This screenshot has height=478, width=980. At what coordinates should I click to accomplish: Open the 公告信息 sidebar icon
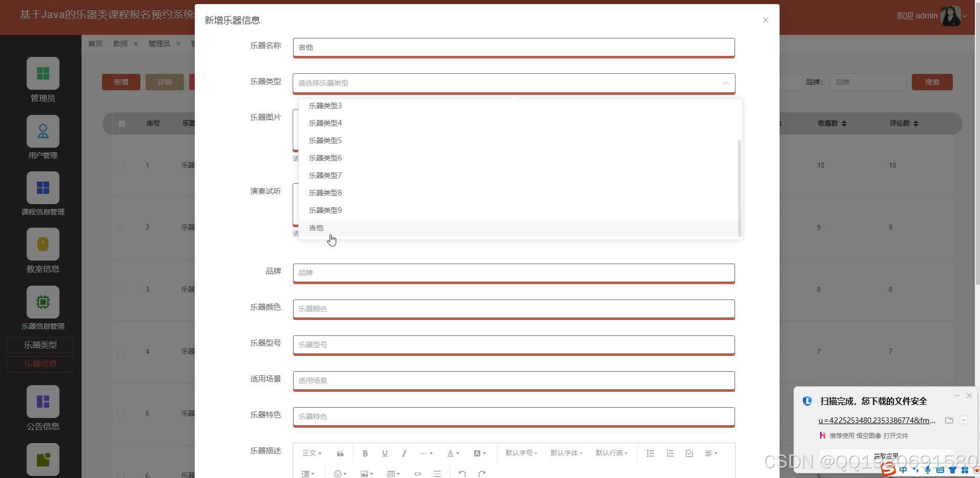click(x=43, y=402)
